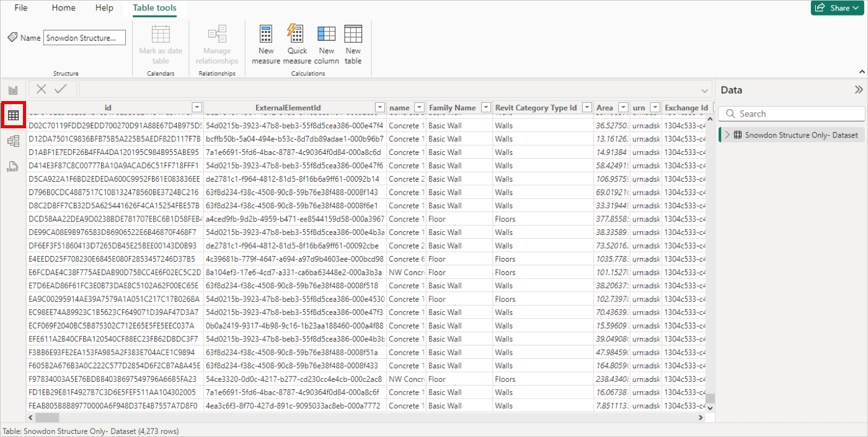Click the Search field in Data pane

792,114
